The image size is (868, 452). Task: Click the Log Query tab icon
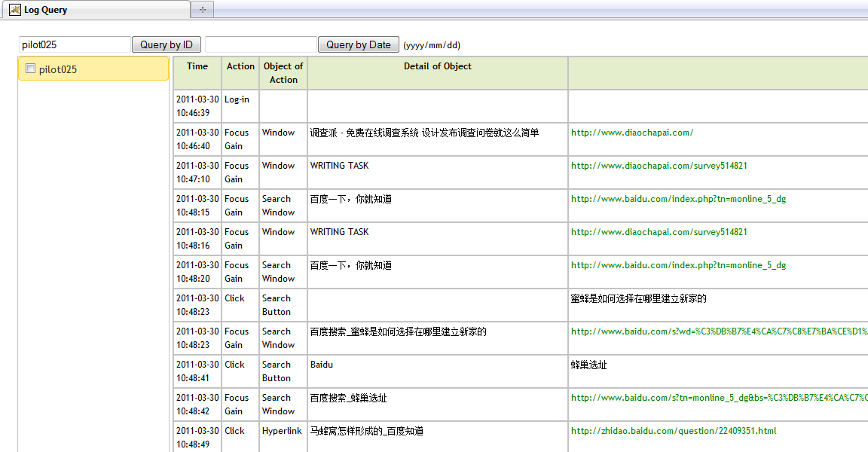pyautogui.click(x=15, y=9)
